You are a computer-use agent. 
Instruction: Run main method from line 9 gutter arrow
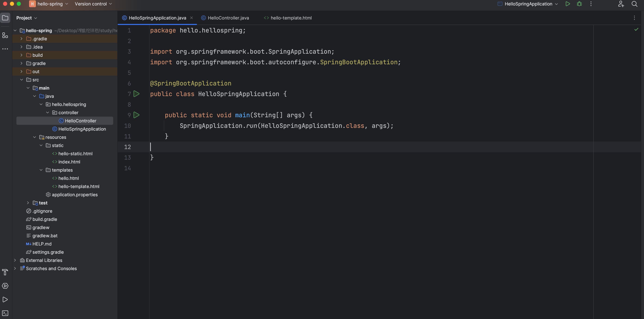coord(136,115)
